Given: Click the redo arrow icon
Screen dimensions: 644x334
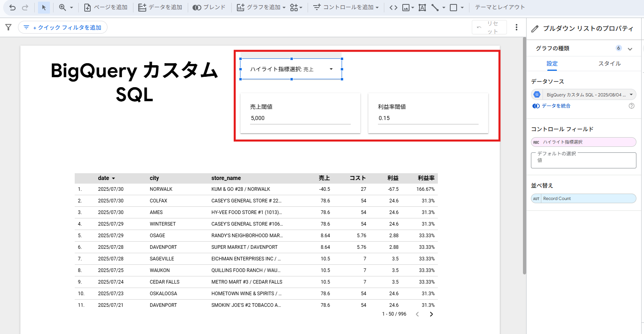Looking at the screenshot, I should click(25, 7).
